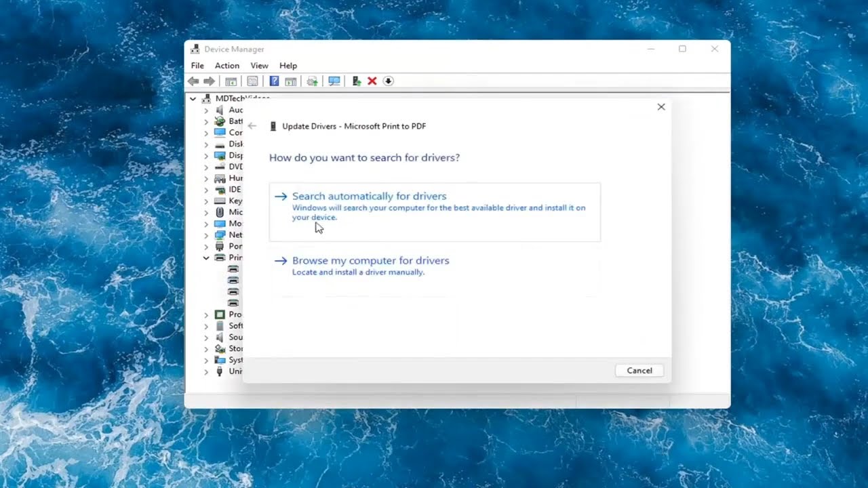Select the battery icon of the Batt row
The width and height of the screenshot is (868, 488).
click(x=220, y=121)
